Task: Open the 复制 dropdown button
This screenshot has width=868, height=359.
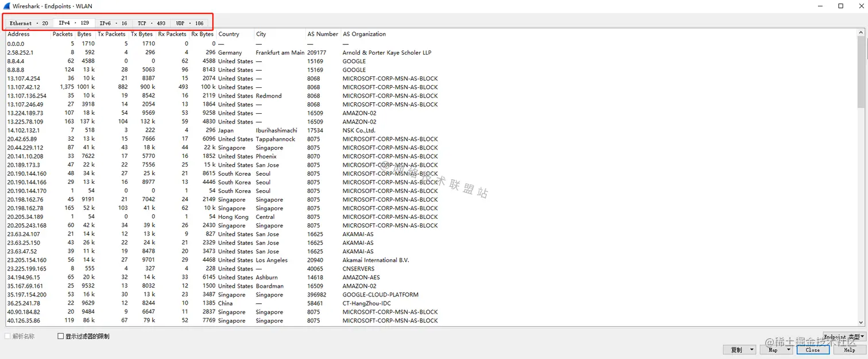Action: pos(739,350)
